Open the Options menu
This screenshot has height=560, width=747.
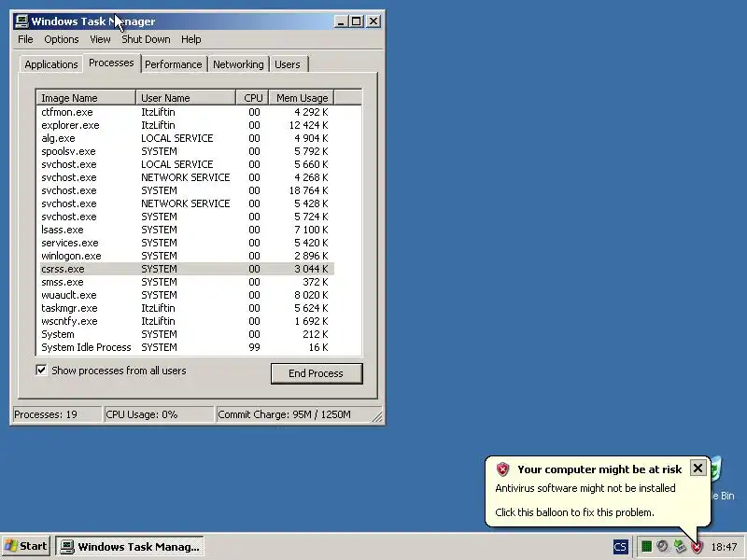62,39
